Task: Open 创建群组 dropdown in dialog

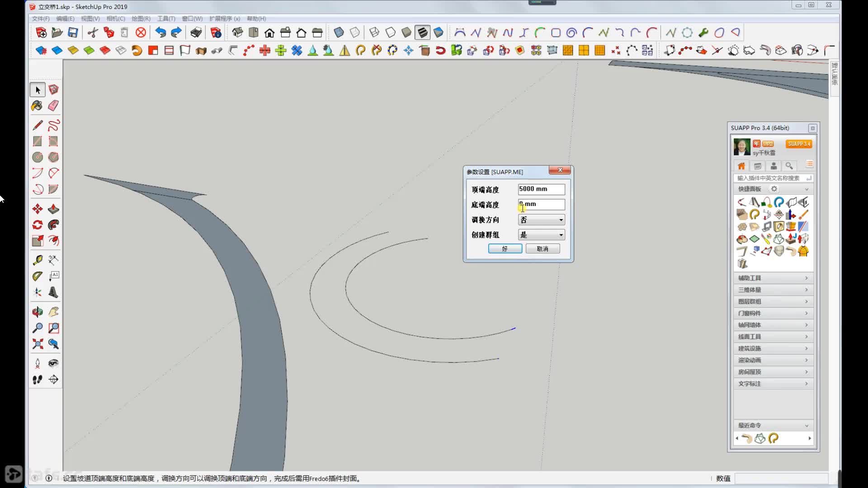Action: pyautogui.click(x=542, y=235)
